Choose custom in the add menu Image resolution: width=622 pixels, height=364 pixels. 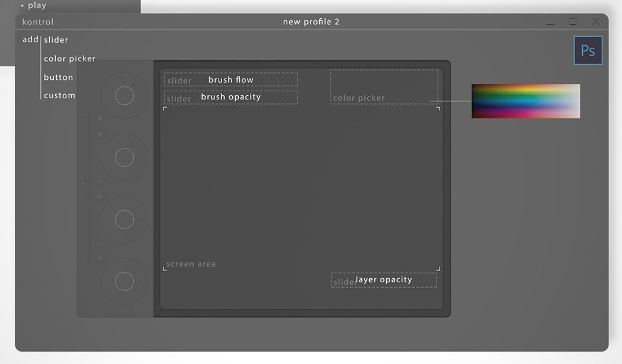point(59,95)
